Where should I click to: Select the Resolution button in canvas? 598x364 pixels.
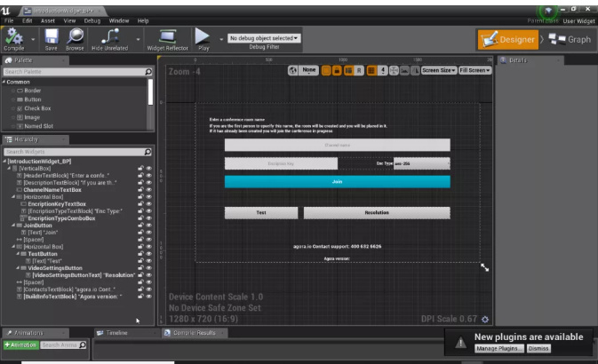[377, 213]
